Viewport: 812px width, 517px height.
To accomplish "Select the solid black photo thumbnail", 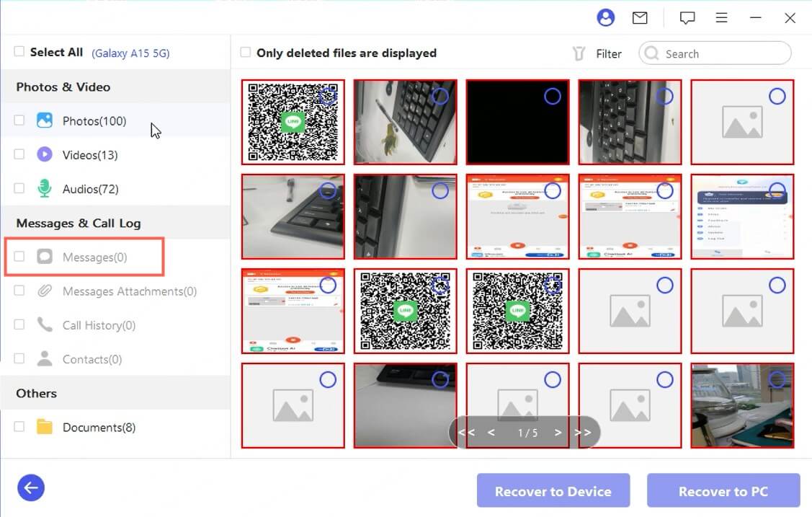I will [517, 122].
